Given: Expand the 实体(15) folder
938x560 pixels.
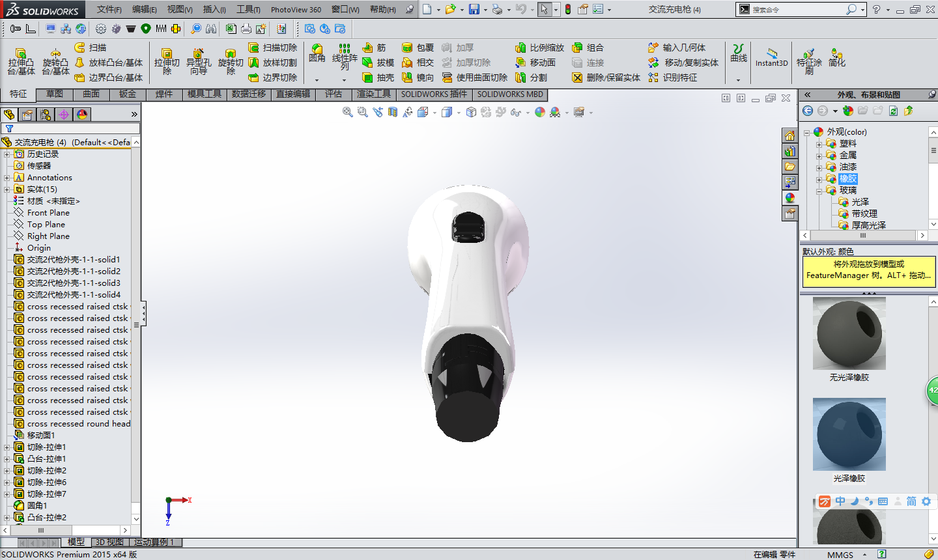Looking at the screenshot, I should tap(7, 189).
